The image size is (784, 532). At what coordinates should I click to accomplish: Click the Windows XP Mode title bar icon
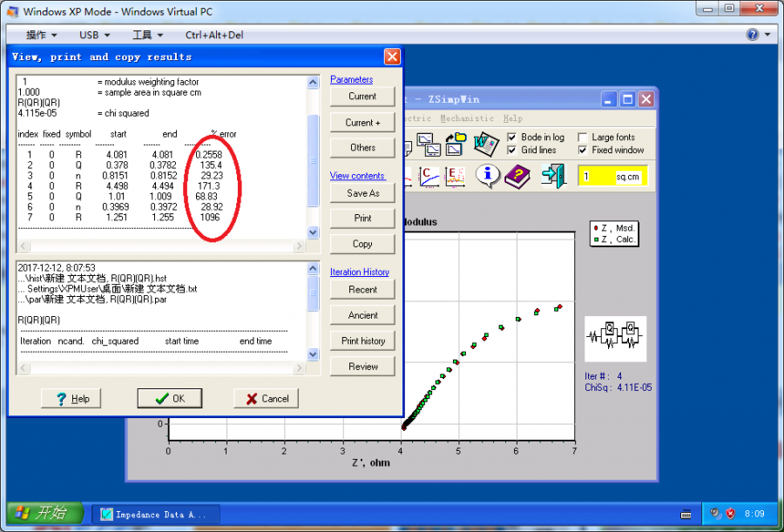point(12,11)
